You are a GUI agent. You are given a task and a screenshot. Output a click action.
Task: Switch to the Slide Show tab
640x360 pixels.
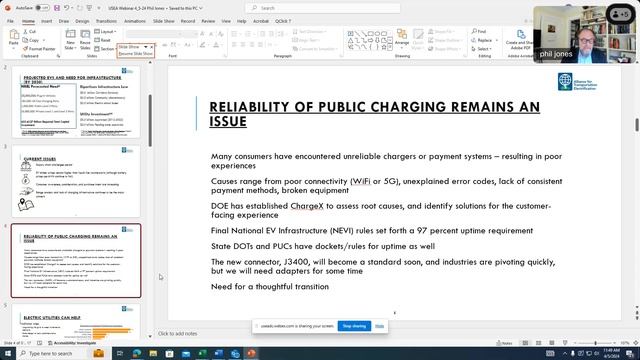point(163,21)
